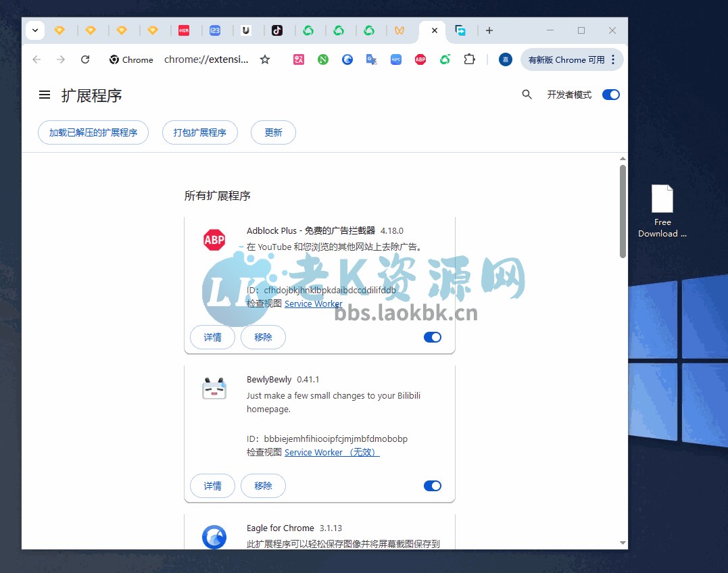This screenshot has width=728, height=573.
Task: Click the Adblock Plus version 4.18.0 text
Action: (x=392, y=230)
